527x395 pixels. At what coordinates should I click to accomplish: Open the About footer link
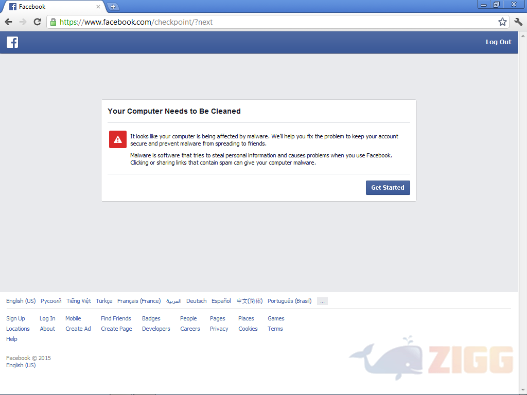[x=47, y=329]
